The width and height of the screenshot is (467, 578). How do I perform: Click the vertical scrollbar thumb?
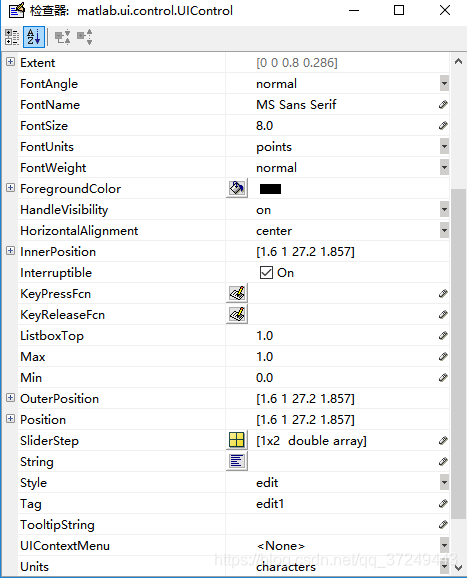(458, 354)
